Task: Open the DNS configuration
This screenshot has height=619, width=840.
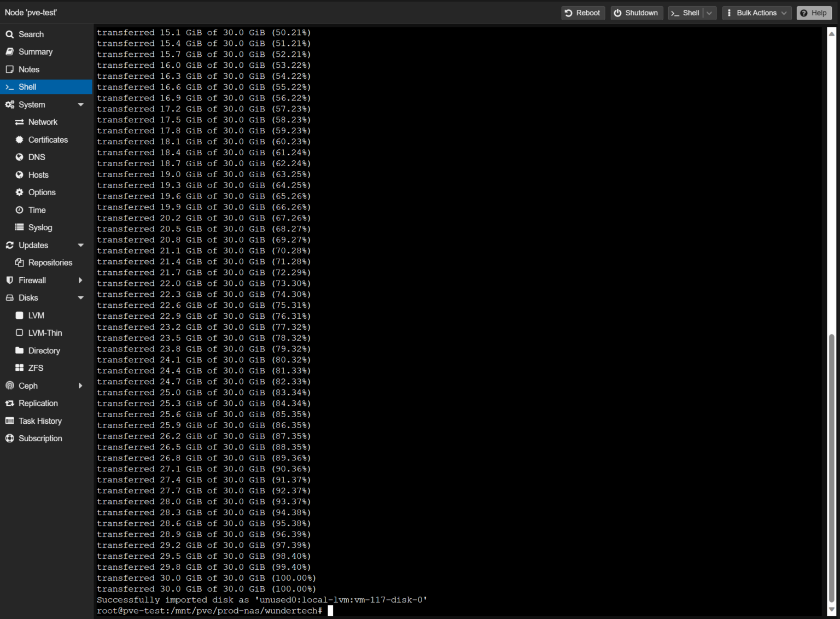Action: pyautogui.click(x=37, y=157)
